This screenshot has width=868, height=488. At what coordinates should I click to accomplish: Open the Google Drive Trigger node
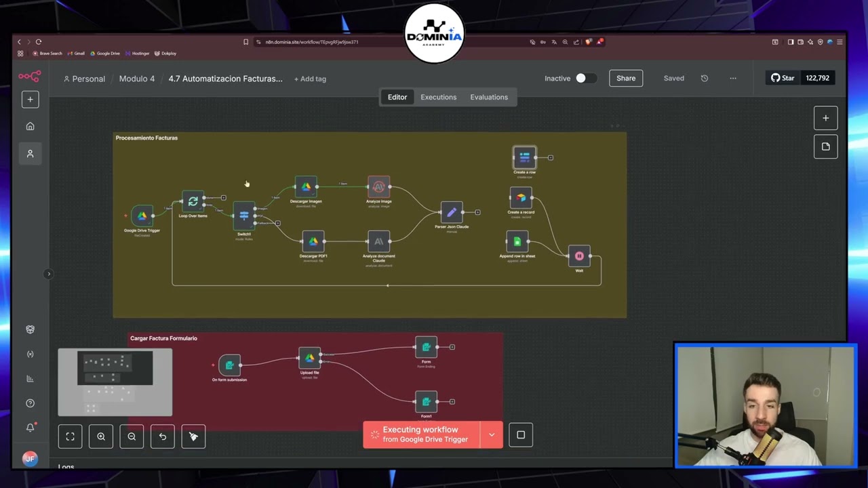point(142,216)
